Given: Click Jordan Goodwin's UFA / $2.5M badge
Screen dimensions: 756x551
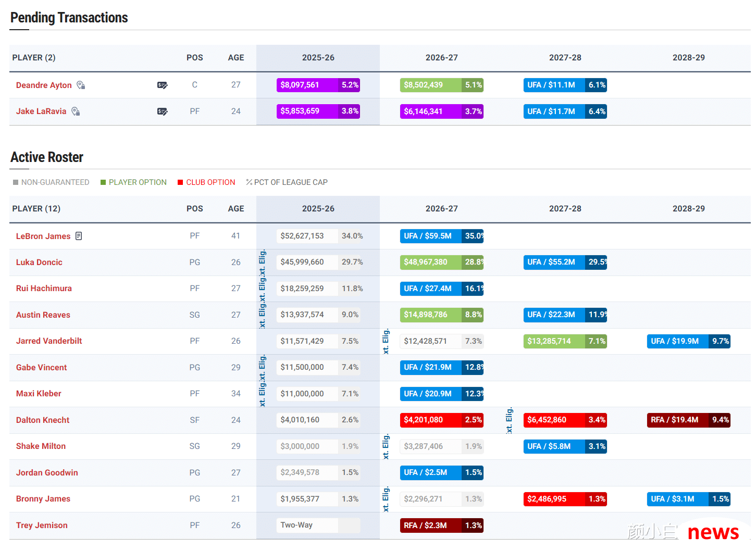Looking at the screenshot, I should [442, 472].
